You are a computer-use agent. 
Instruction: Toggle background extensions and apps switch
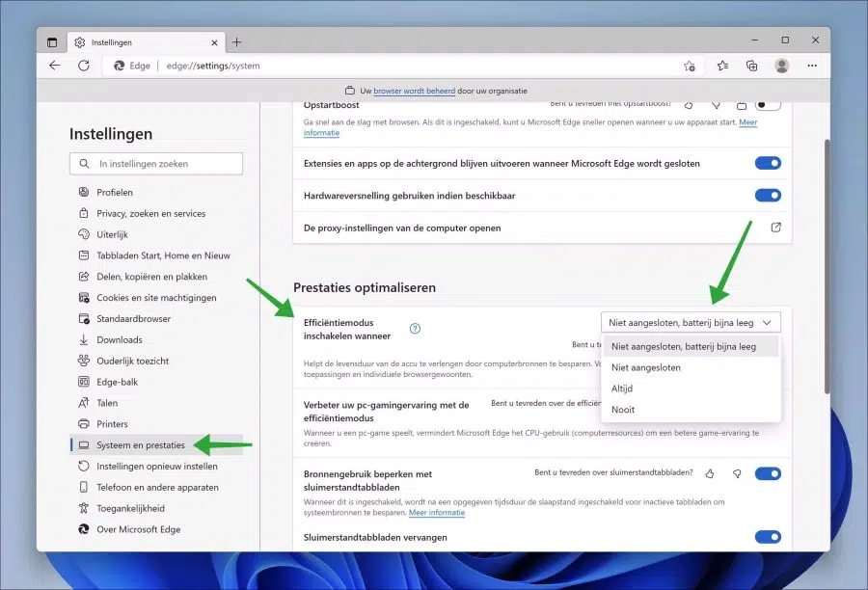coord(768,163)
